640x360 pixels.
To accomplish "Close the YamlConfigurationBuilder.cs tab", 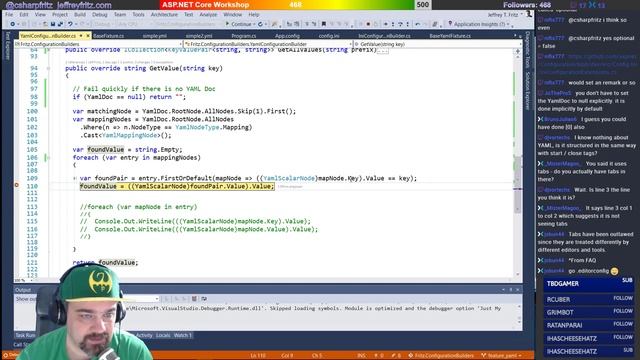I will click(88, 36).
